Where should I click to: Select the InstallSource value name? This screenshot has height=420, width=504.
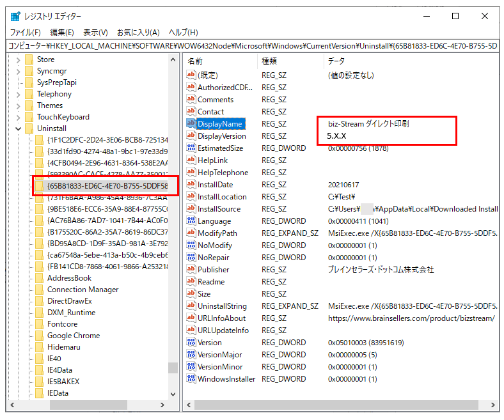(x=219, y=209)
